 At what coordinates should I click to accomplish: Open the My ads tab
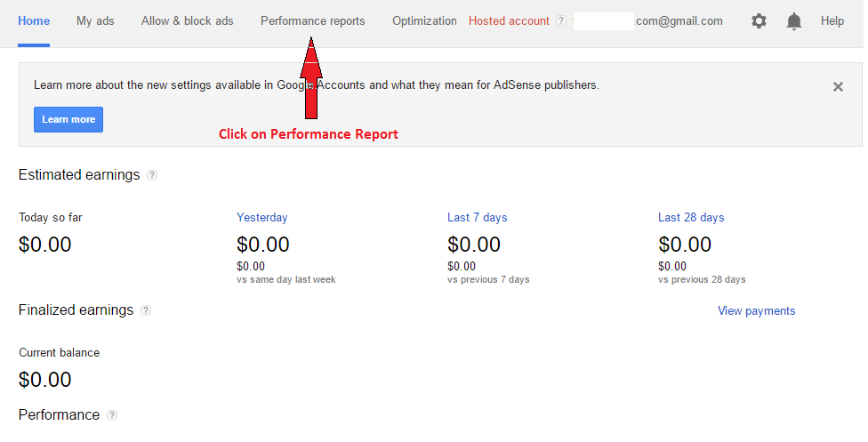coord(95,21)
